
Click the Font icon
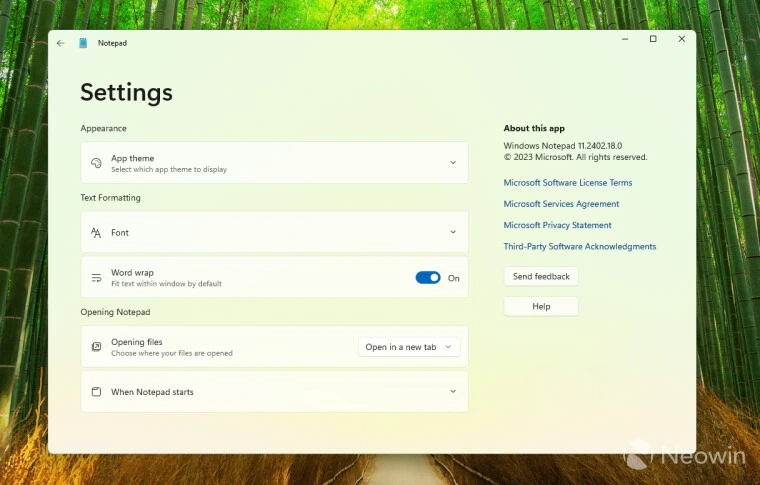(96, 232)
